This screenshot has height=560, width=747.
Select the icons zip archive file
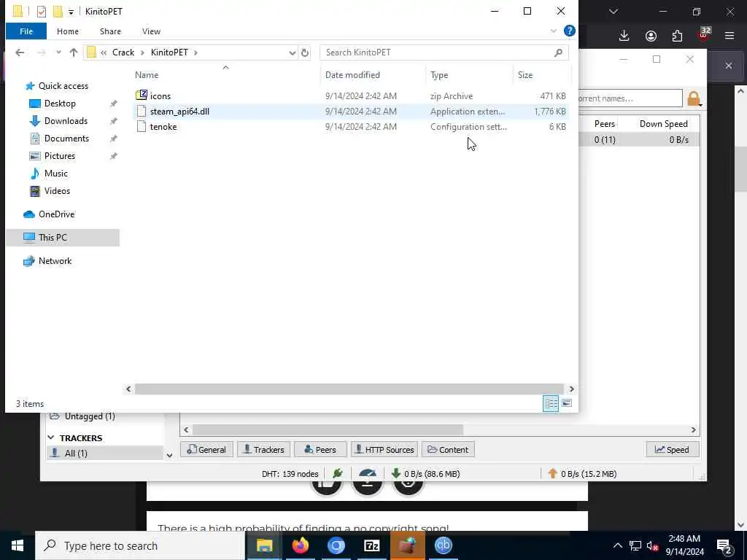(350, 96)
